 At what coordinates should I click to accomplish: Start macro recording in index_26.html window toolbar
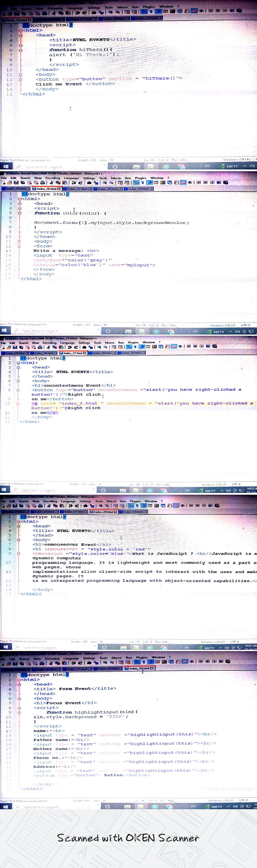199,183
